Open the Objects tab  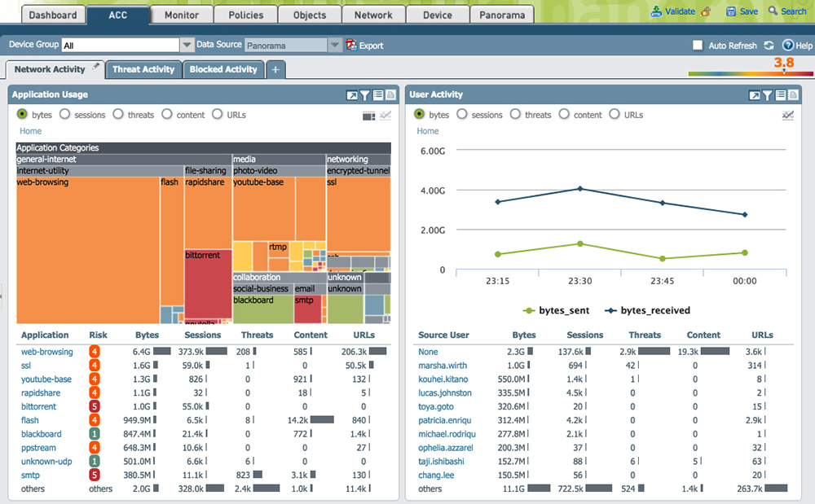pyautogui.click(x=310, y=15)
